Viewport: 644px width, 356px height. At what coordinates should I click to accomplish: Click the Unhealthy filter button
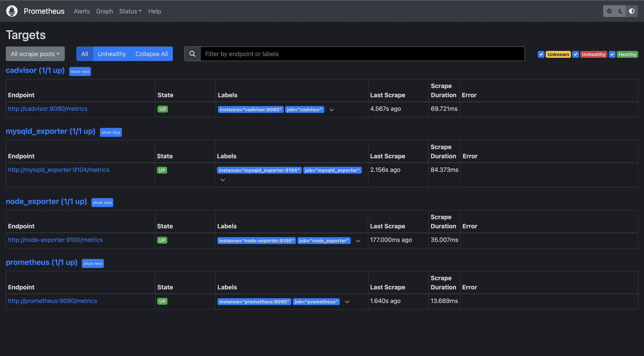[x=112, y=53]
